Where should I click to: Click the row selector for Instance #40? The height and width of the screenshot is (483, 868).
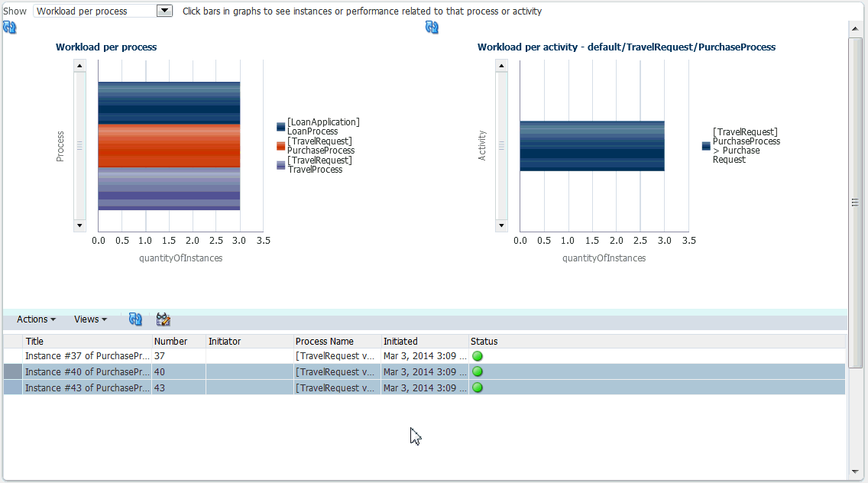pyautogui.click(x=13, y=371)
